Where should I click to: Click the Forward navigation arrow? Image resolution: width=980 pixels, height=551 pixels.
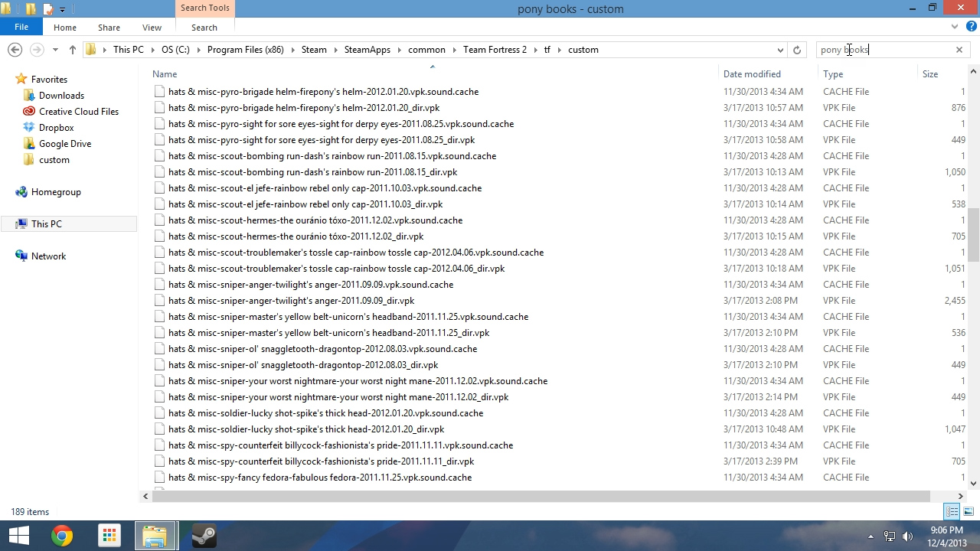point(37,50)
